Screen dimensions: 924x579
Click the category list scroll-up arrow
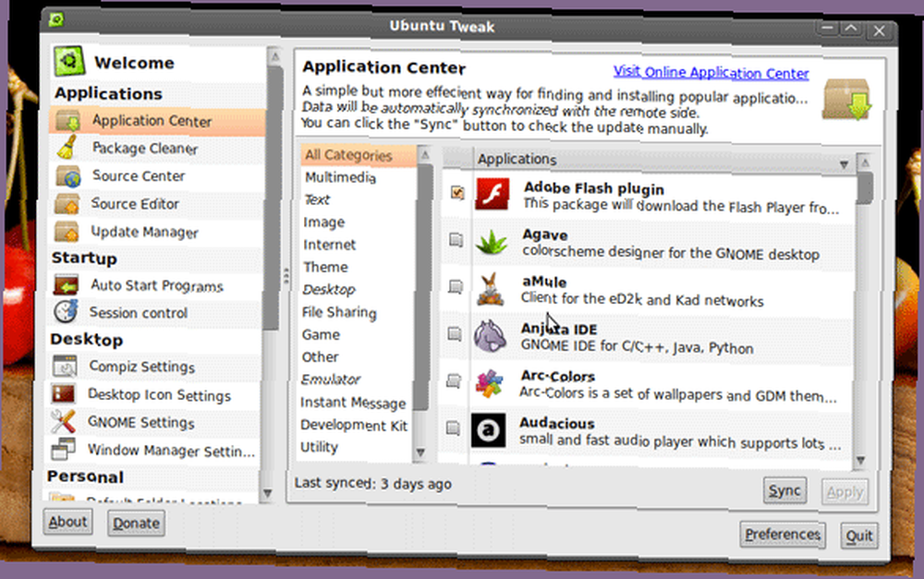pyautogui.click(x=425, y=155)
